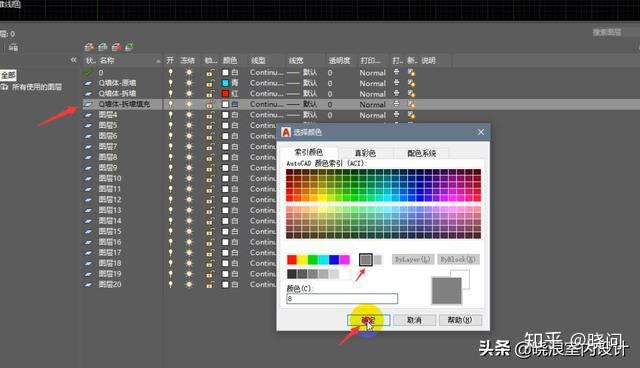This screenshot has width=640, height=368.
Task: Pick the blue standard color swatch
Action: 334,259
